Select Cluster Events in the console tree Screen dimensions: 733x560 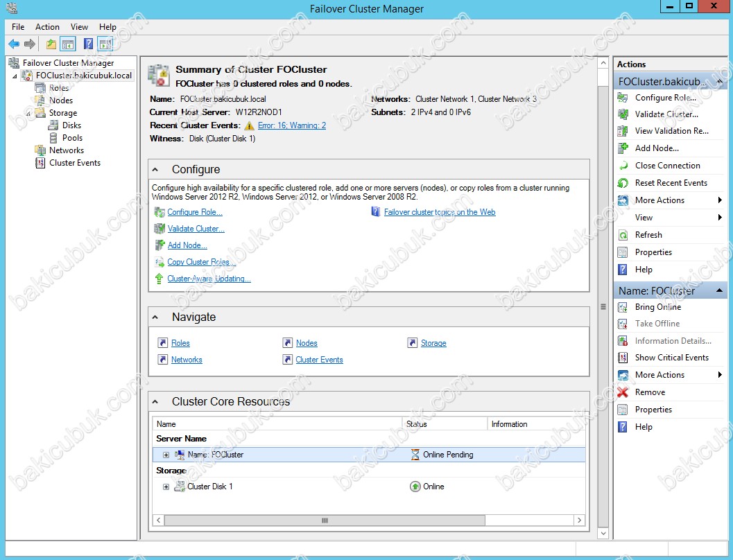click(x=75, y=163)
